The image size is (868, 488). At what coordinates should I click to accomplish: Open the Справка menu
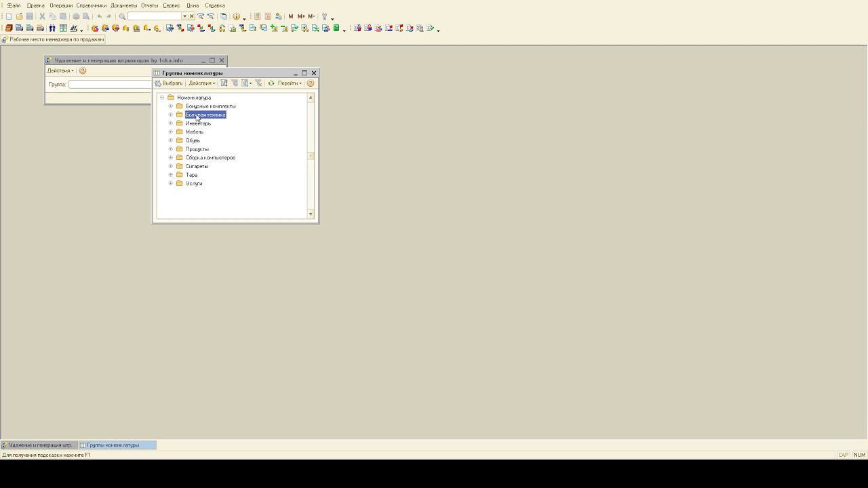(x=215, y=5)
